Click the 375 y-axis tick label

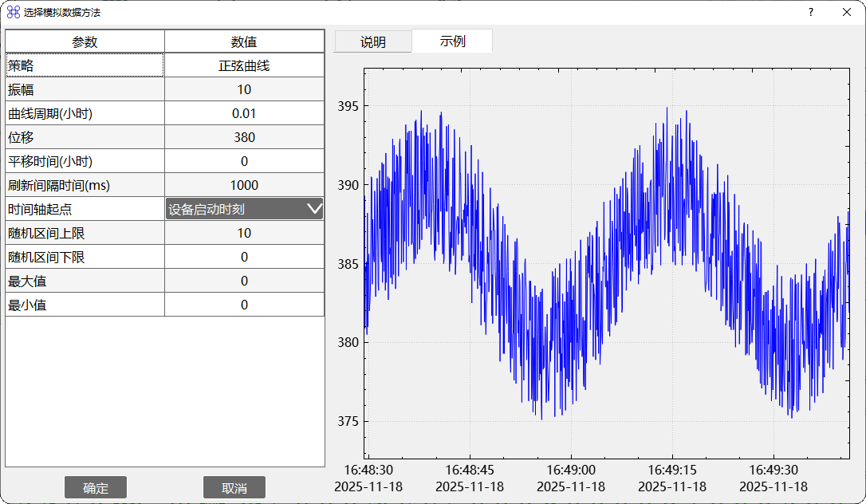(x=348, y=421)
